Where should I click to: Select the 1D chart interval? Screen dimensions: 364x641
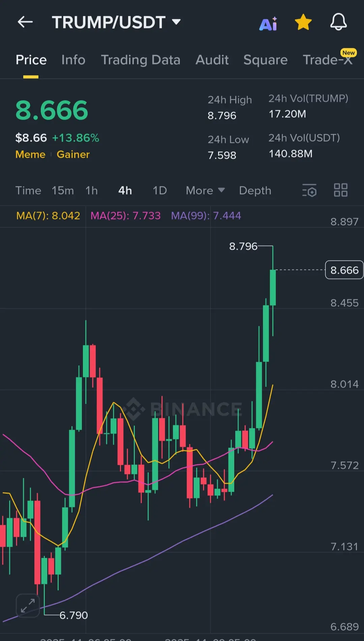[160, 191]
